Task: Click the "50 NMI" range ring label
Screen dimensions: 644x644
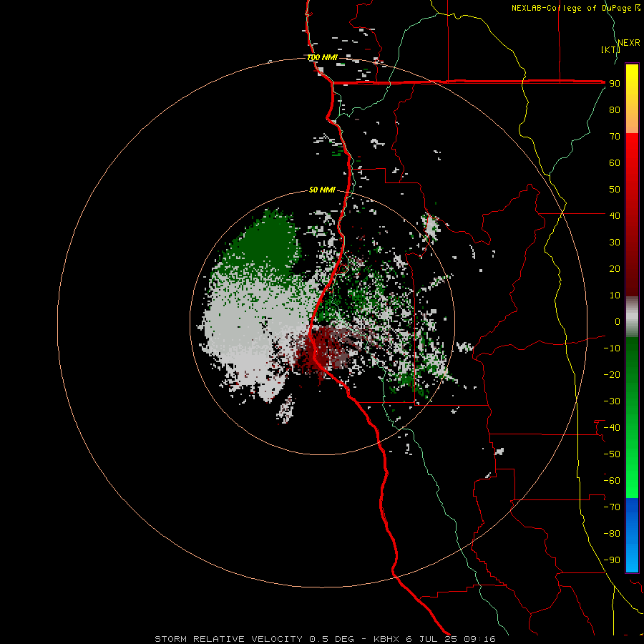Action: (x=322, y=190)
